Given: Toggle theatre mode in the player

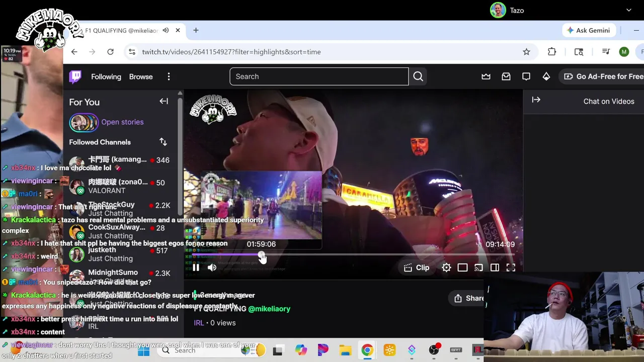Looking at the screenshot, I should coord(462,268).
